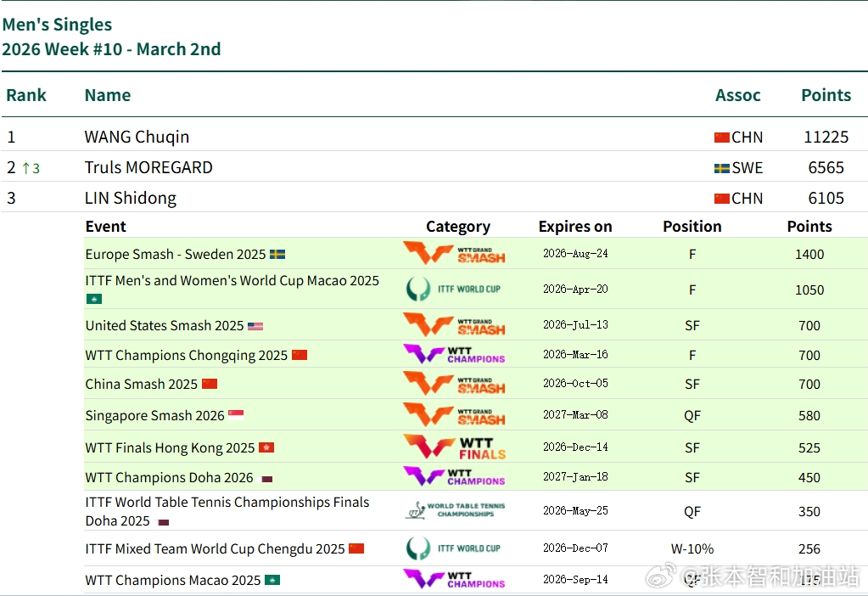Click the Singapore flag after Singapore Smash 2026
Viewport: 868px width, 596px height.
[x=236, y=415]
